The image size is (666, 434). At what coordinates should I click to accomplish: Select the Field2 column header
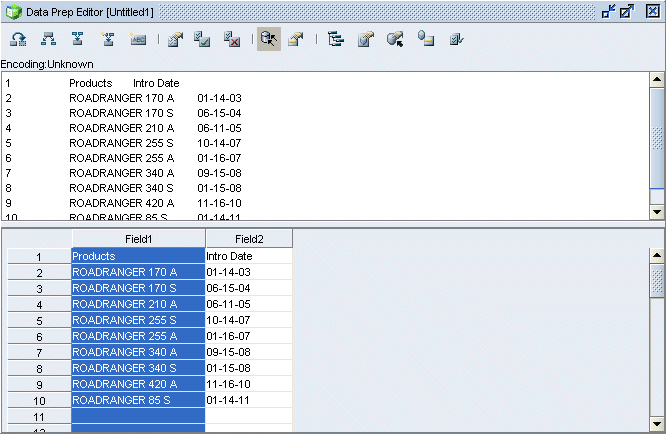pos(249,239)
